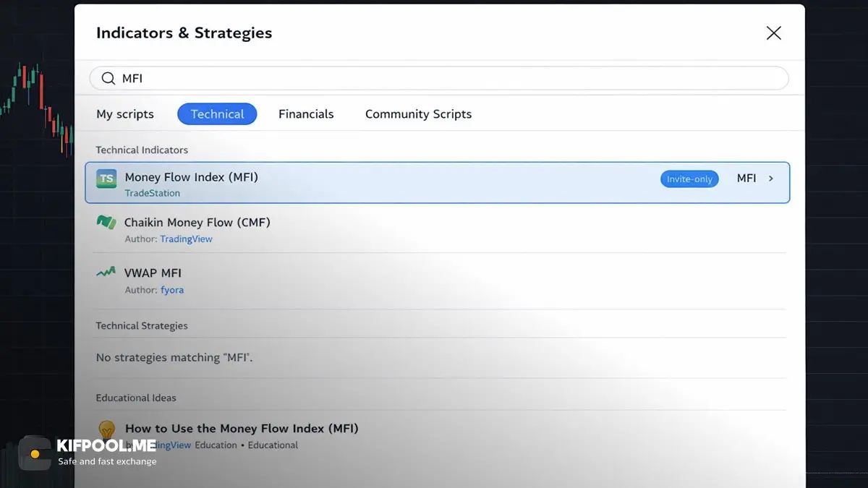Open the Community Scripts tab

pyautogui.click(x=418, y=114)
